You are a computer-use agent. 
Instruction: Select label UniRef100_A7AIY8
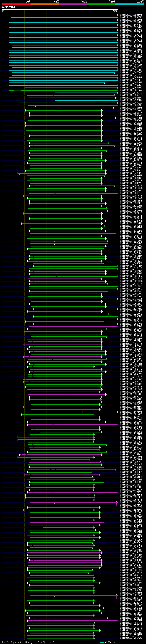tap(131, 493)
